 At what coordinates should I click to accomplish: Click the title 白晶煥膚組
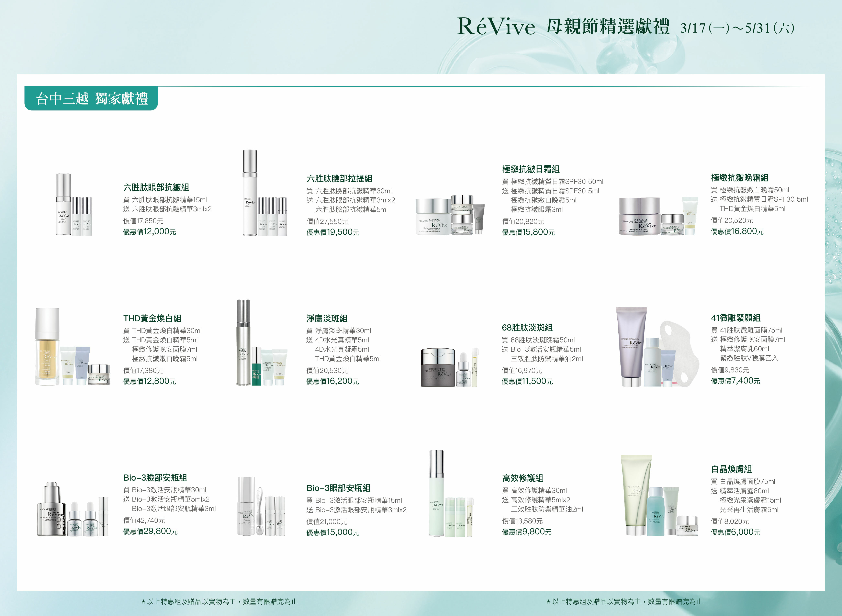click(x=732, y=469)
